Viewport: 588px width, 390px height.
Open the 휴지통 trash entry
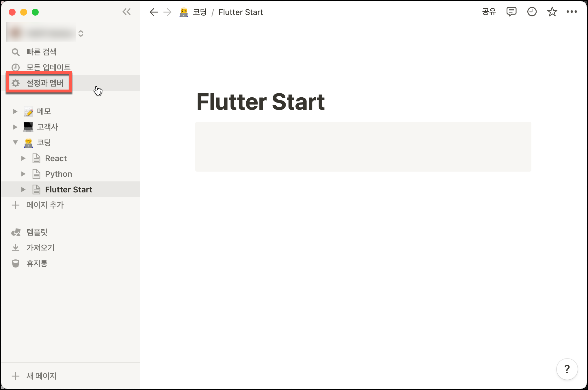pos(70,263)
